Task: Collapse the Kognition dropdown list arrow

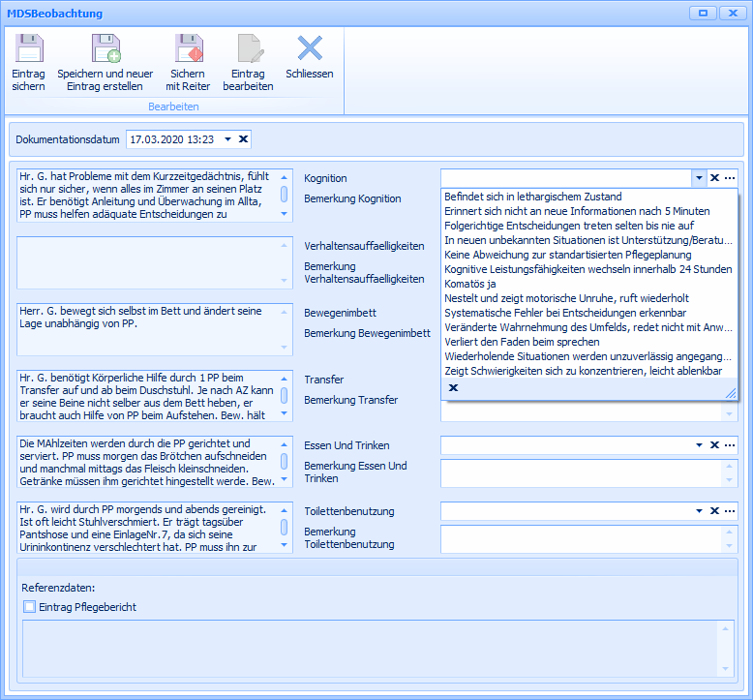Action: click(x=698, y=178)
